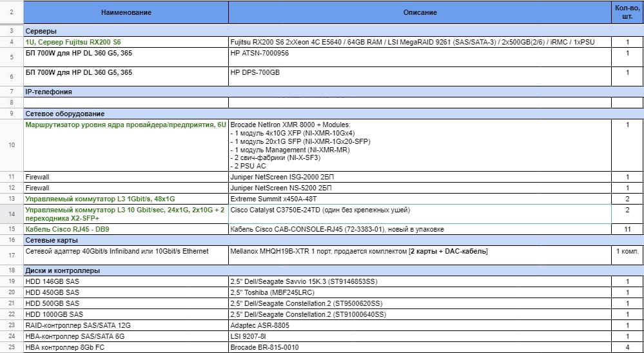Click the 'Mellanox MHQH19B-XTR' description cell
The width and height of the screenshot is (644, 353).
pos(420,255)
